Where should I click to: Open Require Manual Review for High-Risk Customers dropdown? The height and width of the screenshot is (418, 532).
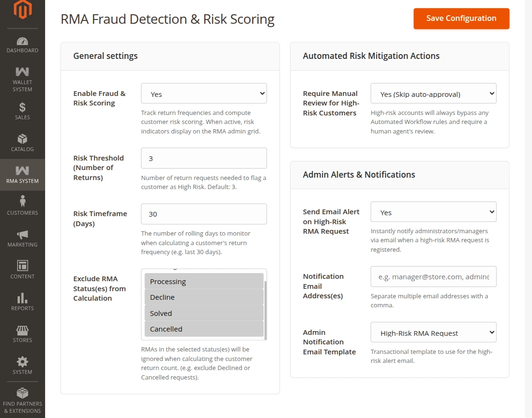pos(433,93)
